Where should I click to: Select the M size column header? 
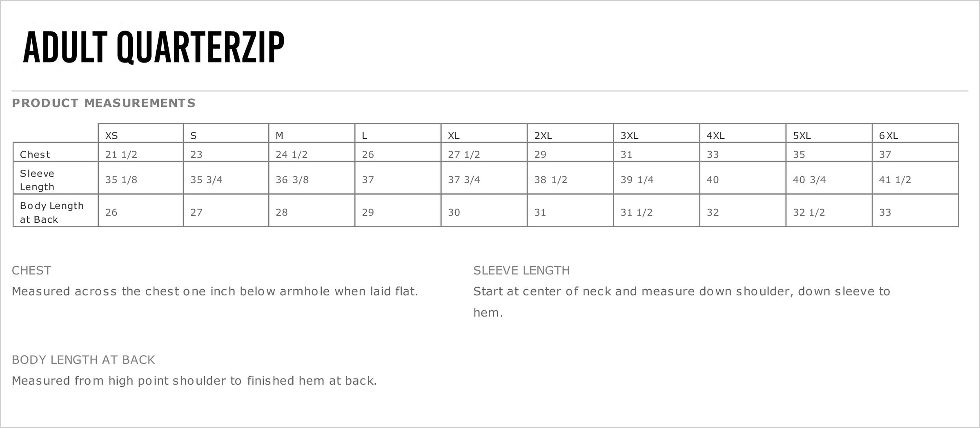click(279, 135)
